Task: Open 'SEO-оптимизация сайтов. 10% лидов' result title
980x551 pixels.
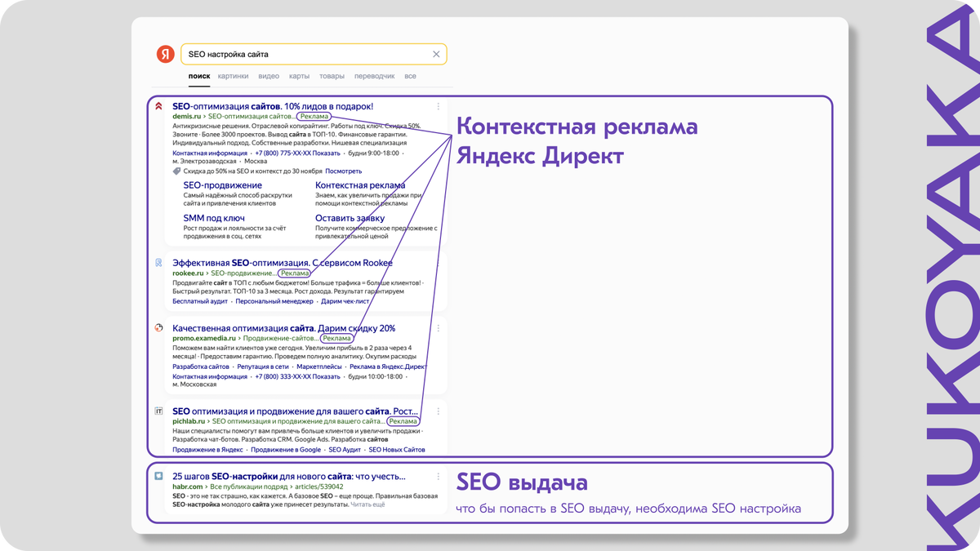Action: point(273,106)
